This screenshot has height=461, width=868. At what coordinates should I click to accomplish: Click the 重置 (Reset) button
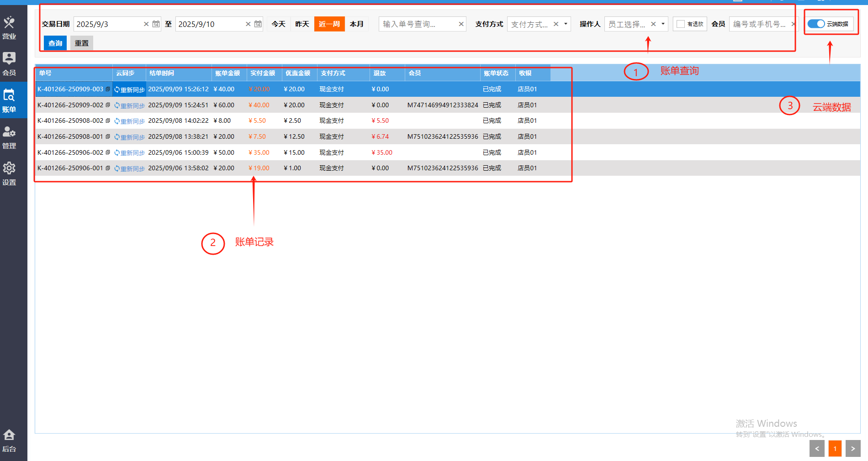(82, 43)
